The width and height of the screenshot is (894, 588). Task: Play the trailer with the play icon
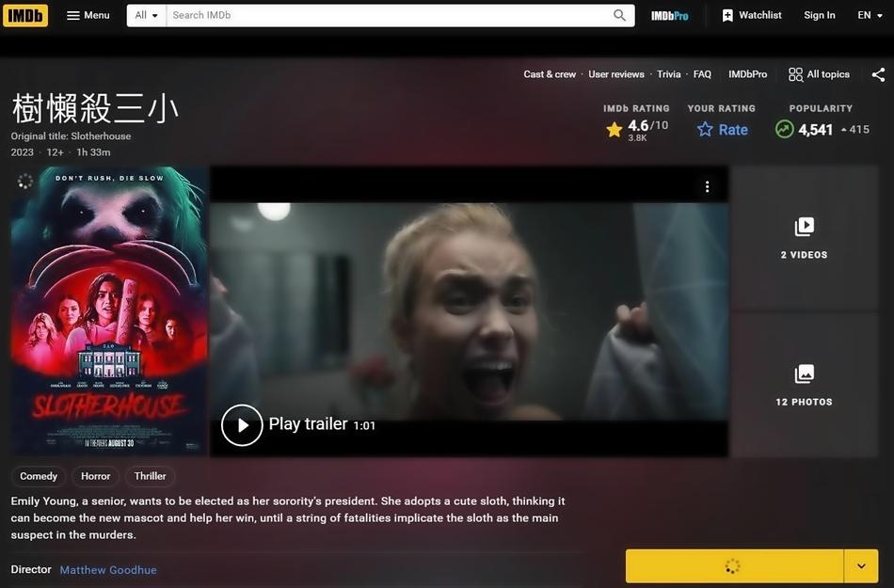(242, 425)
